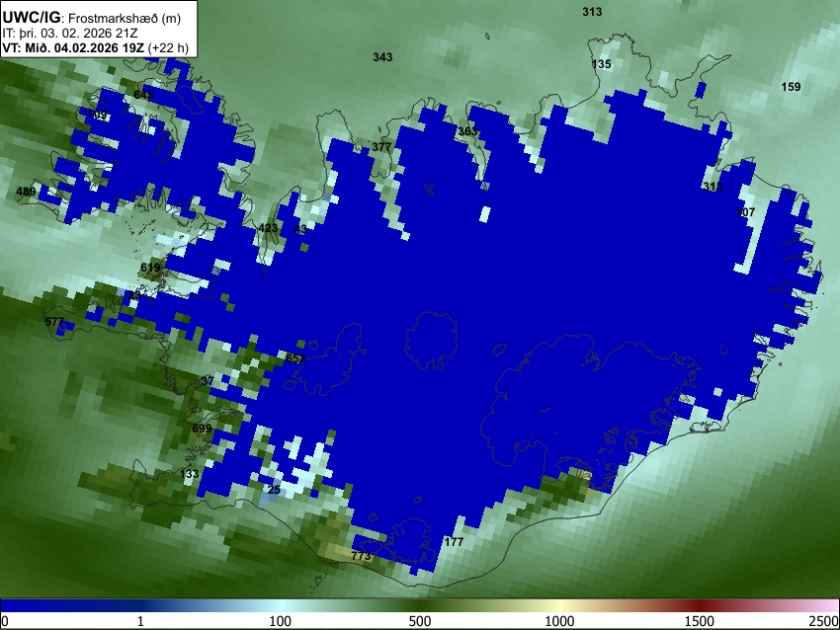Click the legend label 1500
The width and height of the screenshot is (840, 630).
pos(700,621)
